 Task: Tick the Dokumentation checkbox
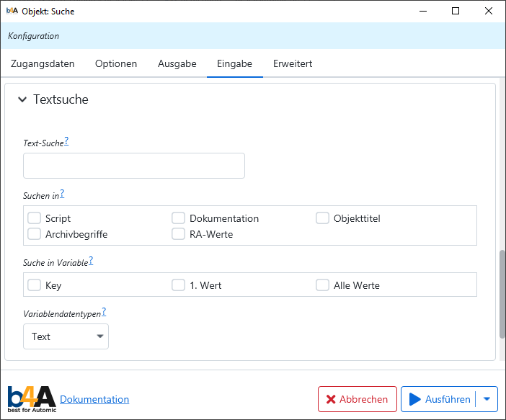pyautogui.click(x=178, y=218)
